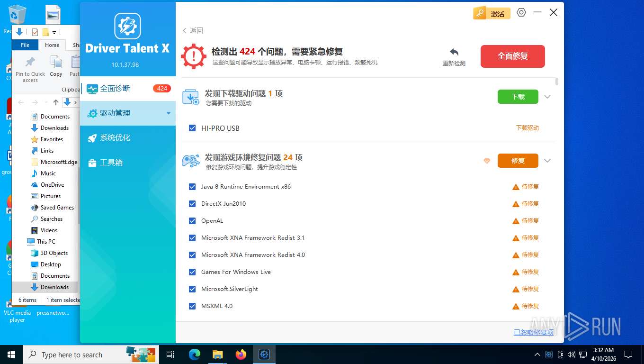Click the orange 修复 button
The width and height of the screenshot is (644, 364).
[518, 161]
